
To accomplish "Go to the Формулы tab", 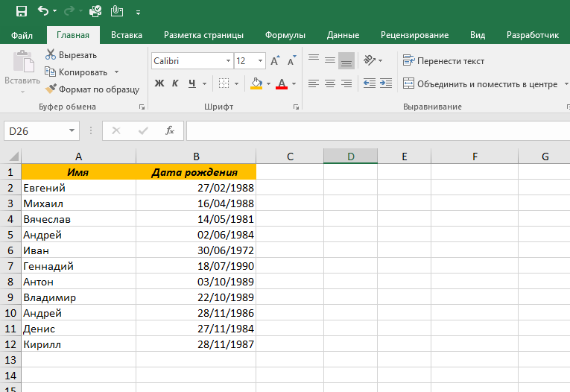I will click(x=285, y=35).
